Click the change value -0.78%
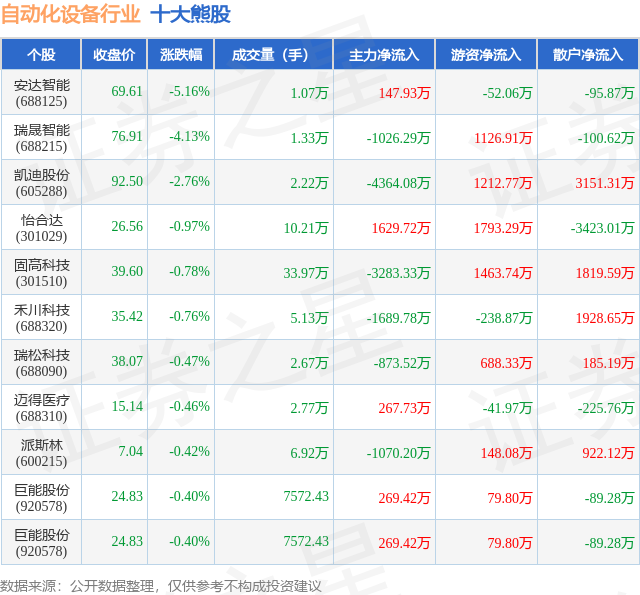The width and height of the screenshot is (640, 595). (x=189, y=271)
